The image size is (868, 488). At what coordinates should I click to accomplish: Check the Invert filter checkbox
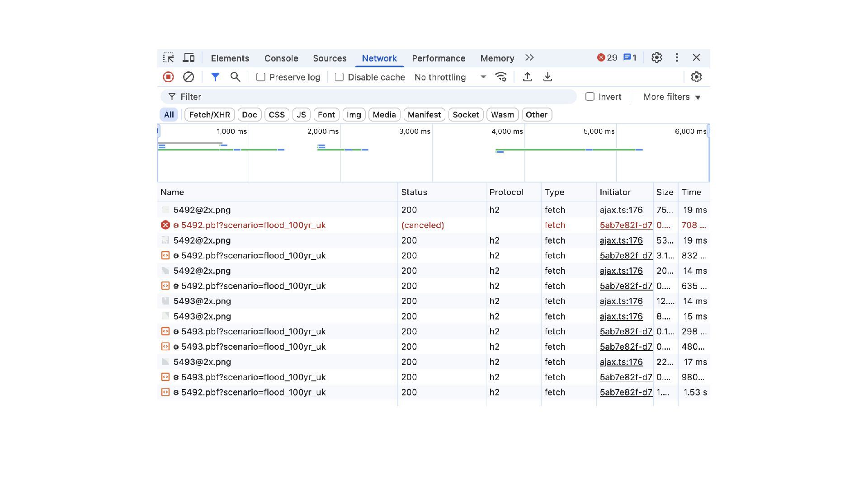590,97
